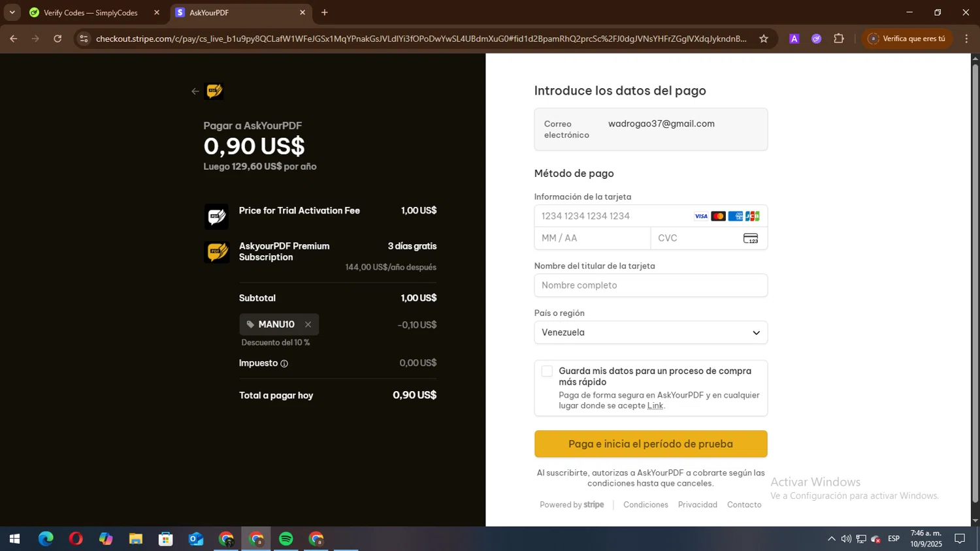Open Outlook from taskbar
This screenshot has height=551, width=980.
pos(196,539)
